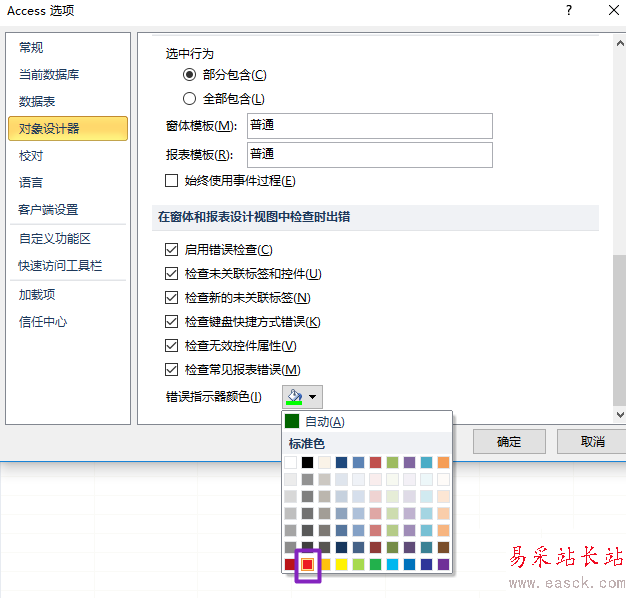Choose the sky blue swatch in the bottom row
The image size is (626, 598).
coord(392,564)
